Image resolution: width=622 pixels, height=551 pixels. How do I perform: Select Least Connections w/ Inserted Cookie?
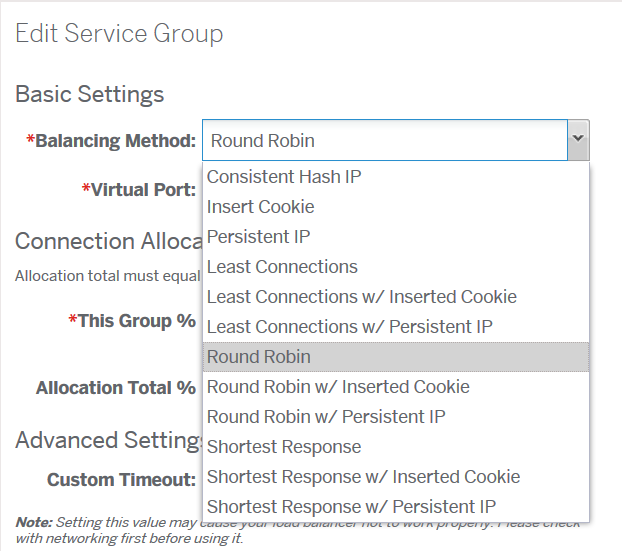point(395,297)
